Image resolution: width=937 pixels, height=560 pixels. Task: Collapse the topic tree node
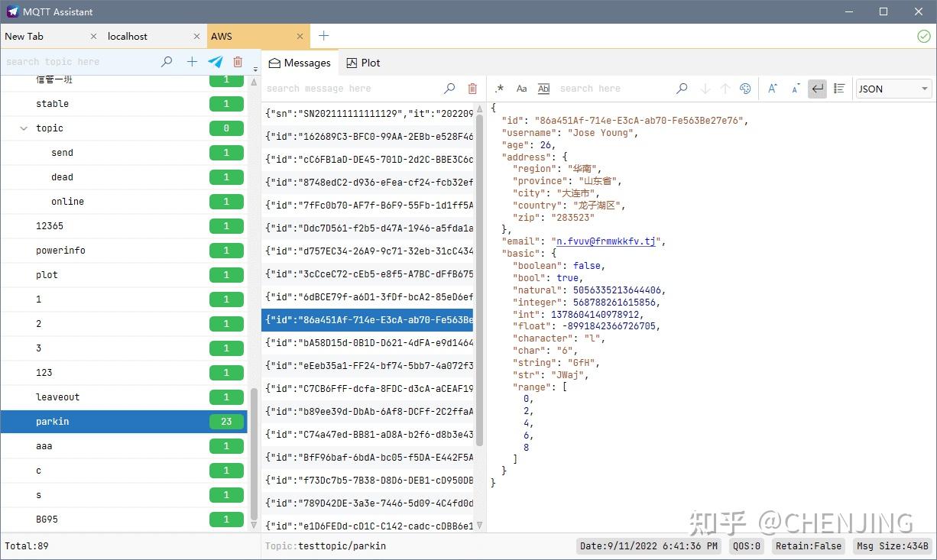point(22,128)
